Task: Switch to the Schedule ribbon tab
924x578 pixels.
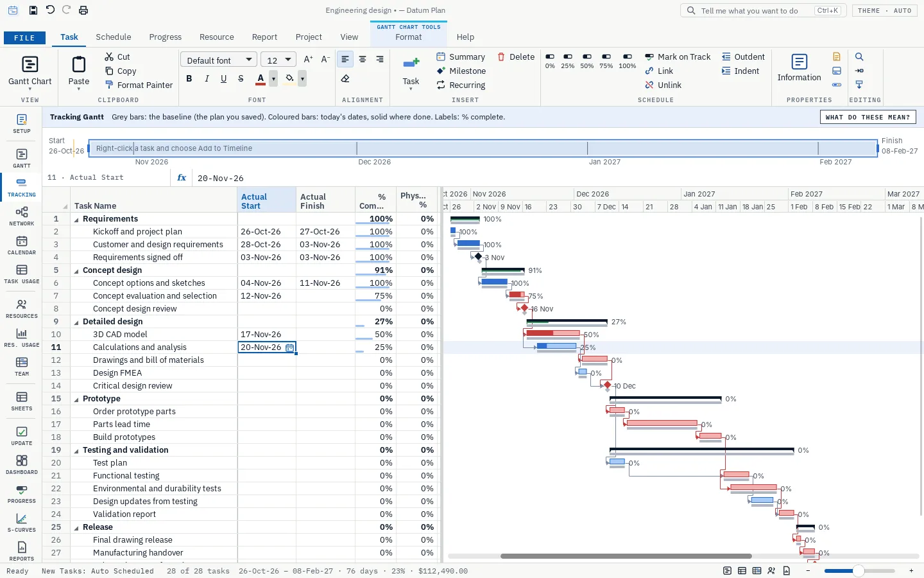Action: 114,37
